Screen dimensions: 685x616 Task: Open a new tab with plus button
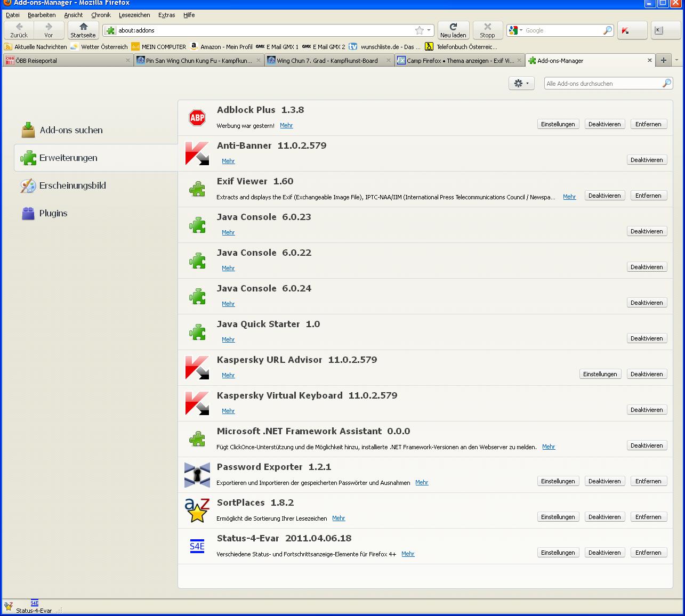(x=663, y=60)
